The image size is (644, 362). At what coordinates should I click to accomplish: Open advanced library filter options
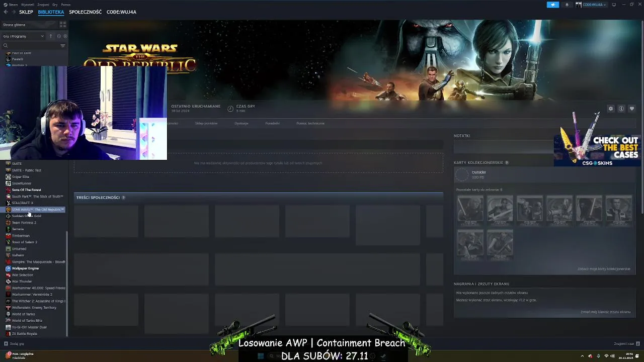[x=63, y=46]
